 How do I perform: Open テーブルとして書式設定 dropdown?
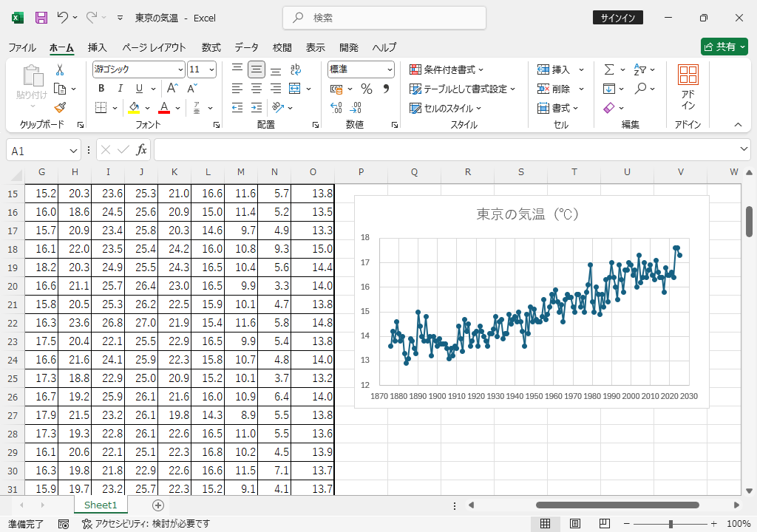tap(463, 89)
